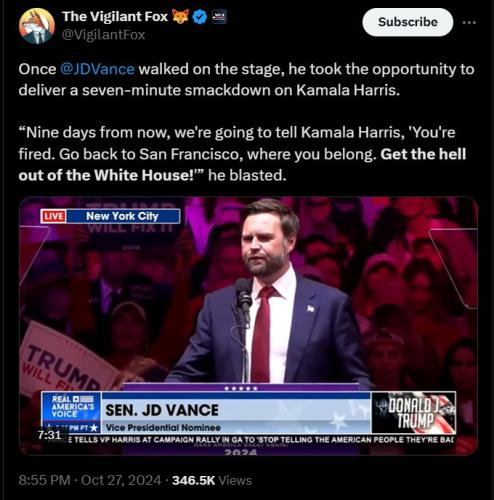
Task: Click The Vigilant Fox display name
Action: 115,16
